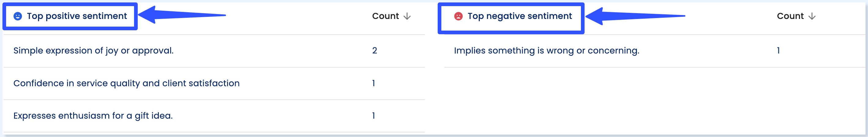Select the "Top positive sentiment" header label
Screen dimensions: 868x137
tap(77, 16)
